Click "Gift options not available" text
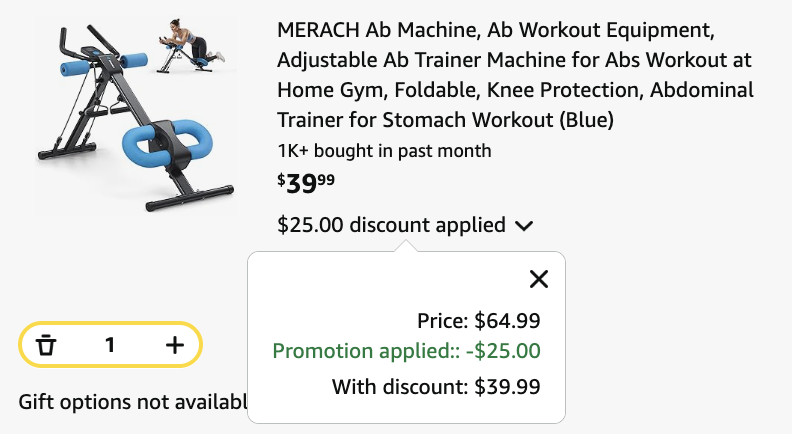 [132, 402]
